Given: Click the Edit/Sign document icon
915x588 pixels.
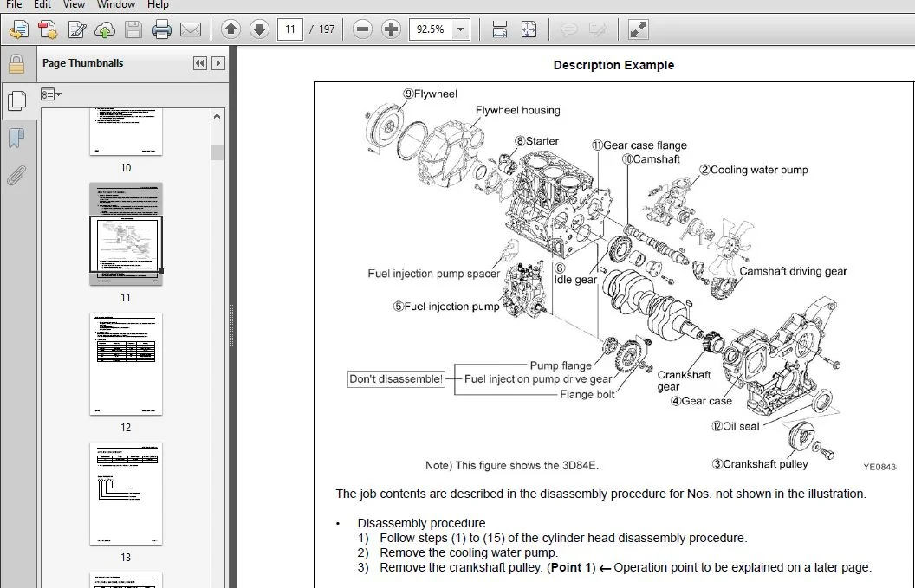Looking at the screenshot, I should click(76, 29).
